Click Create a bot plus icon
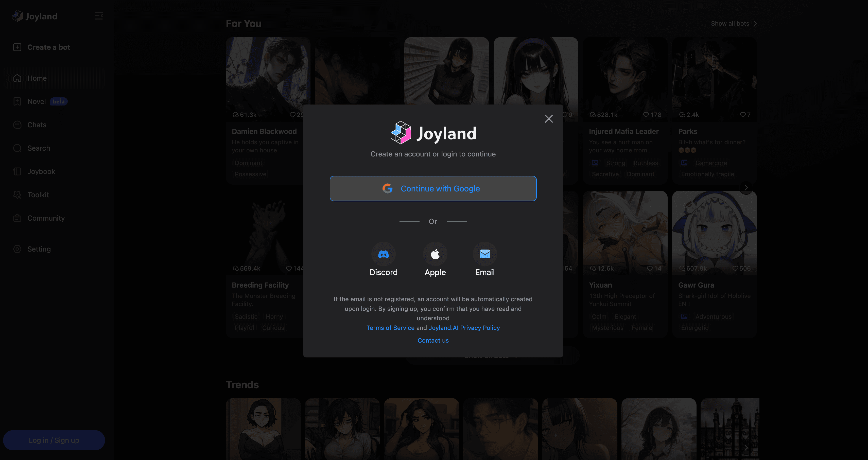The height and width of the screenshot is (460, 868). tap(17, 47)
